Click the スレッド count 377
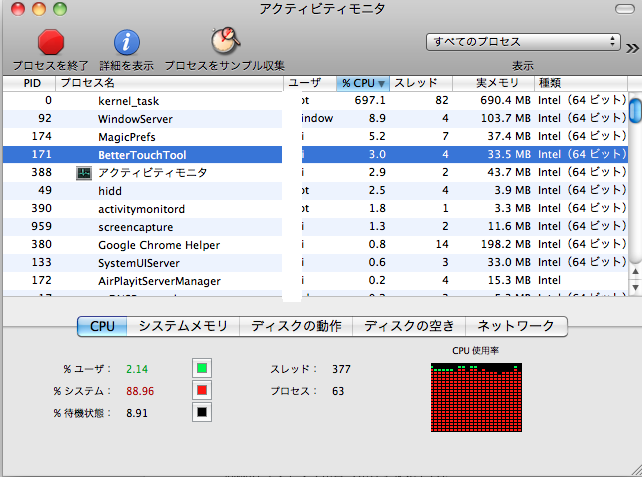The image size is (642, 477). point(341,369)
